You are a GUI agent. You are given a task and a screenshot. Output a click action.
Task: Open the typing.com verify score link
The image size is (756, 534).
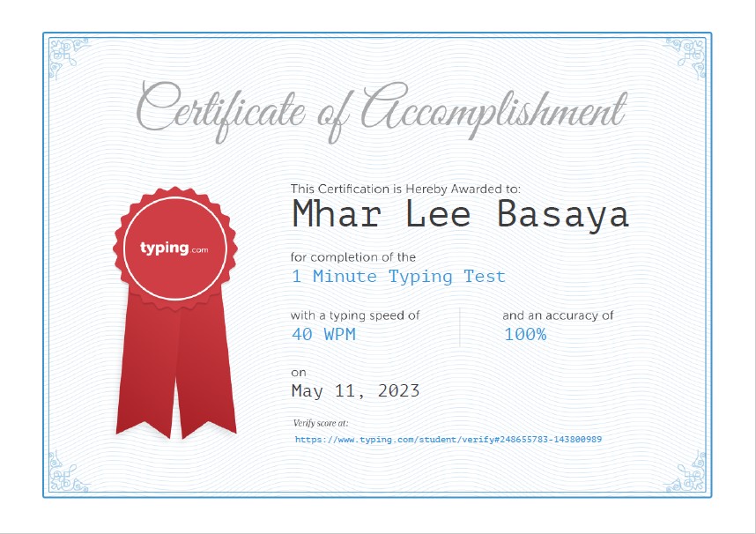[448, 440]
